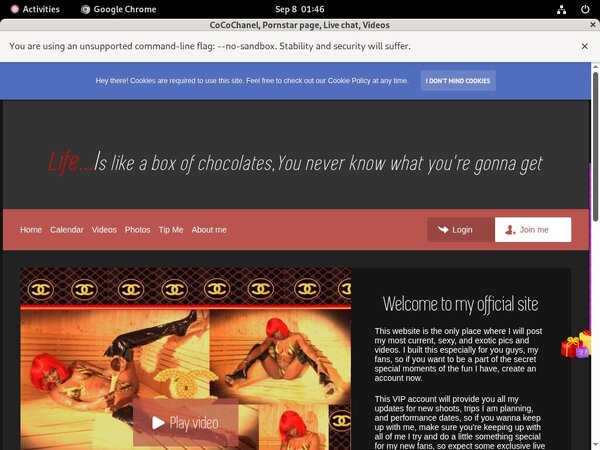The image size is (600, 450).
Task: Navigate to the About me page
Action: point(209,230)
